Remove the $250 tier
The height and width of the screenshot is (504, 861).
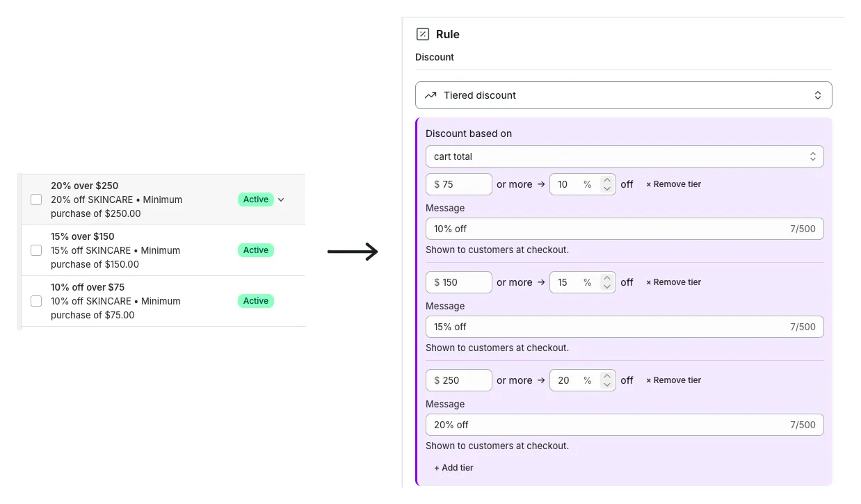click(673, 380)
